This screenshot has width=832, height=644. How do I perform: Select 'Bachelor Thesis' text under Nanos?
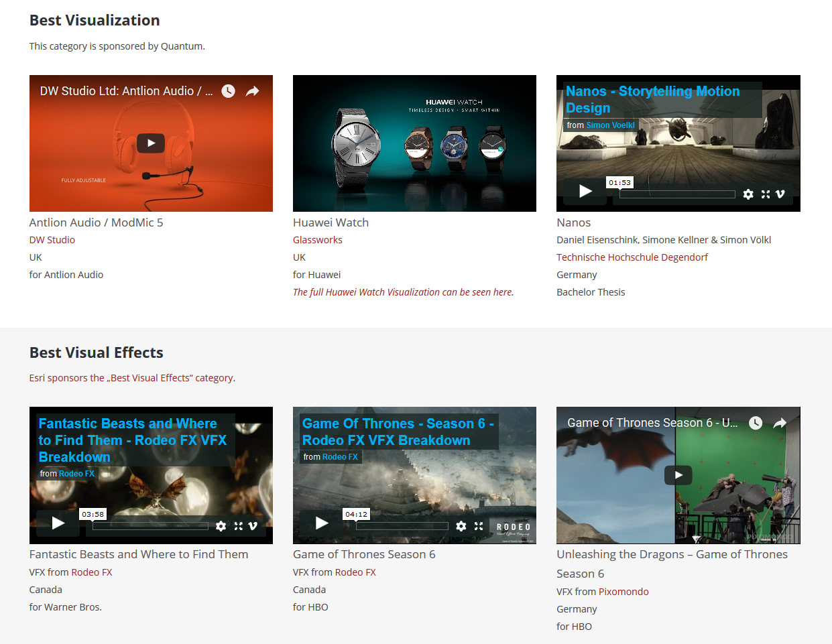(591, 292)
